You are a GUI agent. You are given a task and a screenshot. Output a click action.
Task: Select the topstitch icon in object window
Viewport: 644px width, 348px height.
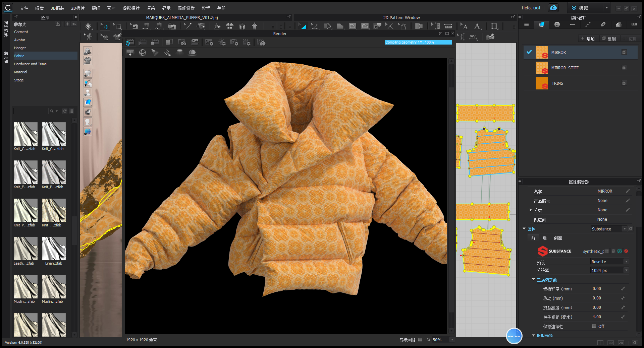click(x=588, y=24)
